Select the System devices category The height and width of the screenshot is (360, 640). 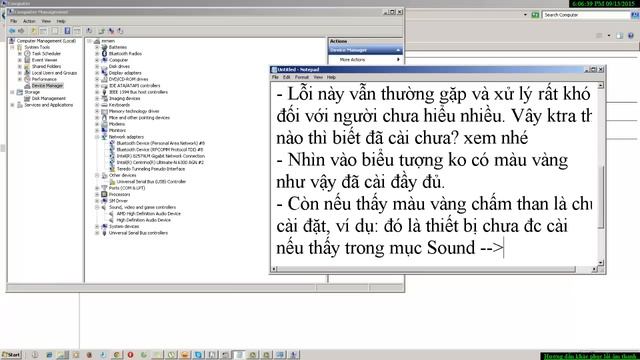pos(124,227)
